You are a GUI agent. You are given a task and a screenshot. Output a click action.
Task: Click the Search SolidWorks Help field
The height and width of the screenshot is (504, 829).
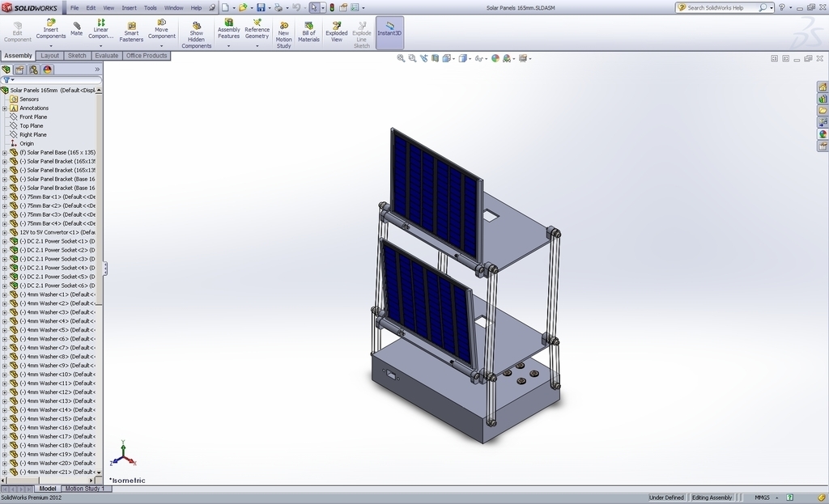721,7
